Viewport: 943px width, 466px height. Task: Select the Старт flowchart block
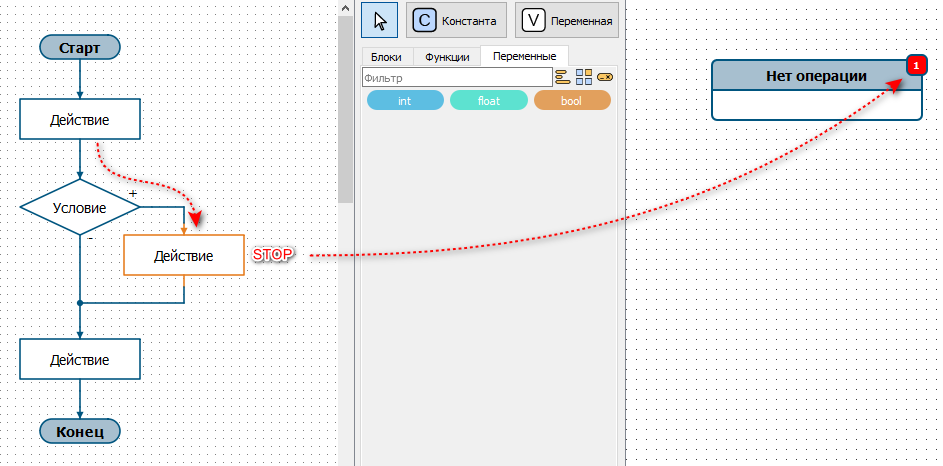coord(80,48)
